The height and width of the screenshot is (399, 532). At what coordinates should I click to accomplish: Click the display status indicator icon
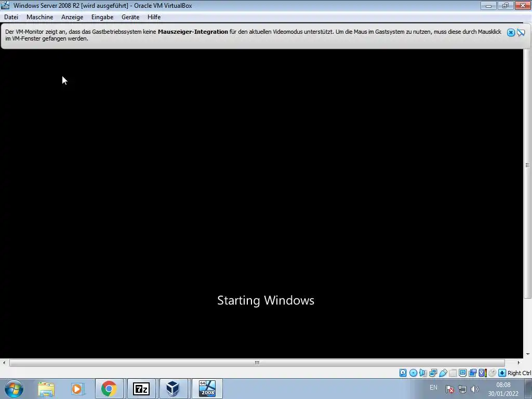[462, 373]
